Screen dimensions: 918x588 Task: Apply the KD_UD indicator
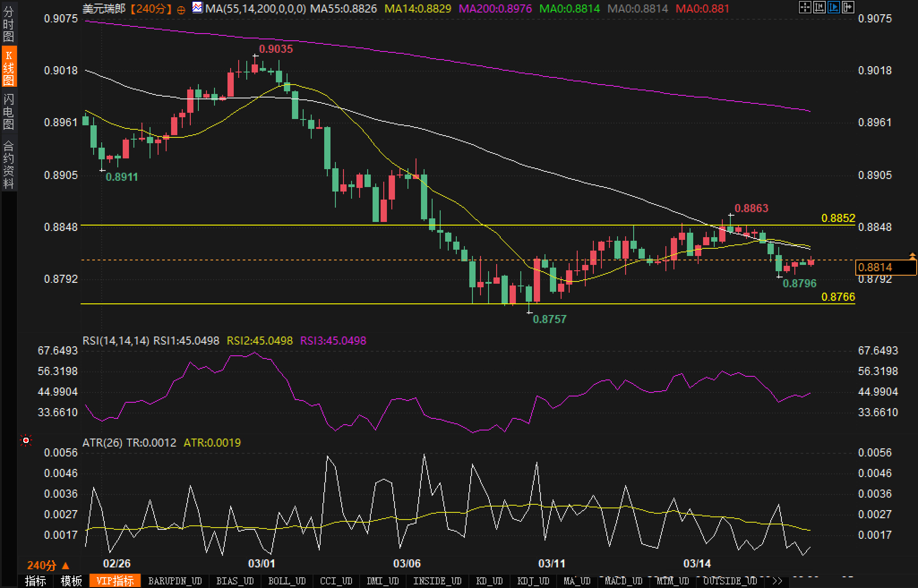coord(489,581)
